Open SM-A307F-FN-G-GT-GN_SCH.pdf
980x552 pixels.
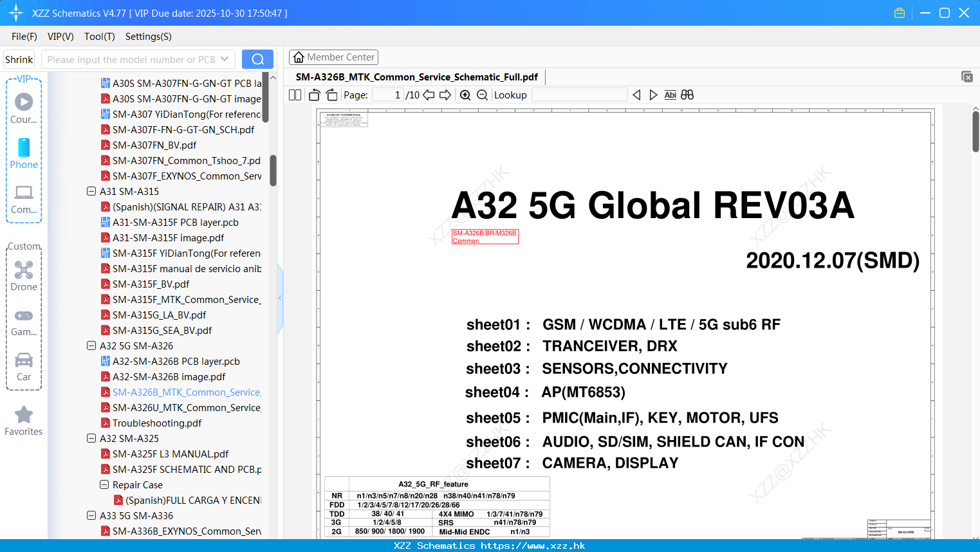pyautogui.click(x=178, y=129)
